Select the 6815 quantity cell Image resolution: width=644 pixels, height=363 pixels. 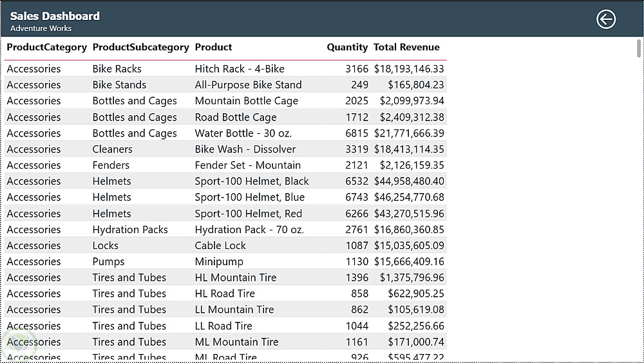pos(357,133)
